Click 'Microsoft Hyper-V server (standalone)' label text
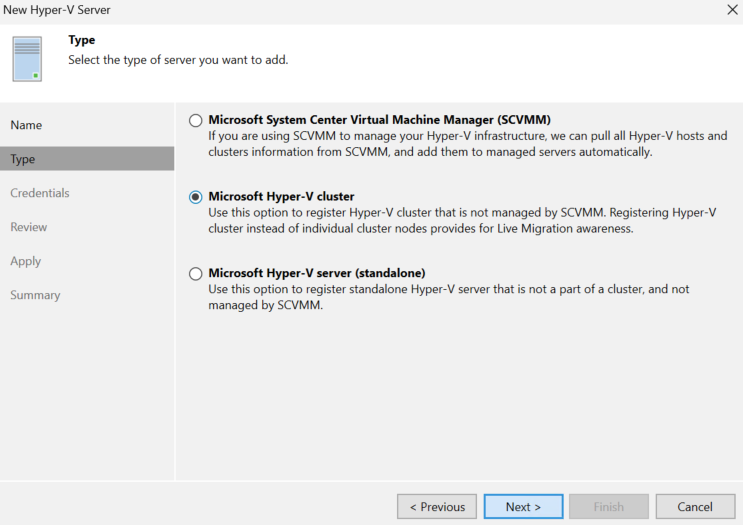 pos(317,273)
